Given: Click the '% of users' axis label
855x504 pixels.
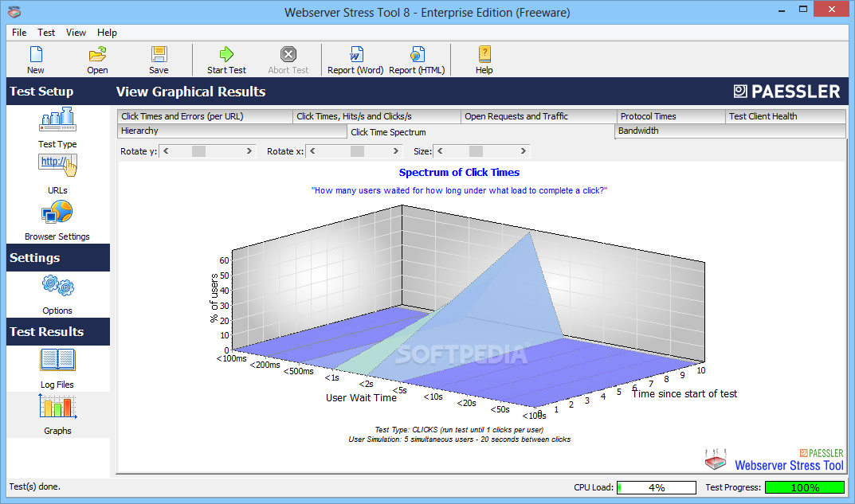Looking at the screenshot, I should (x=214, y=298).
